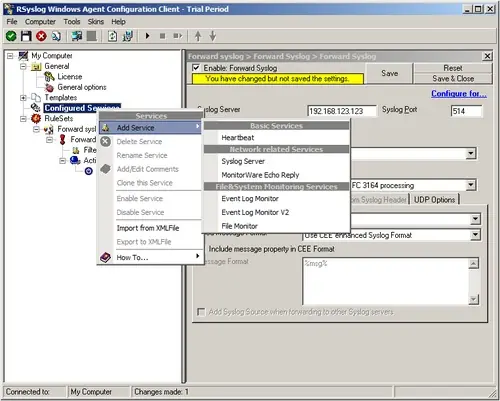Viewport: 500px width, 401px height.
Task: Click the Configured Services gear icon
Action: click(36, 108)
